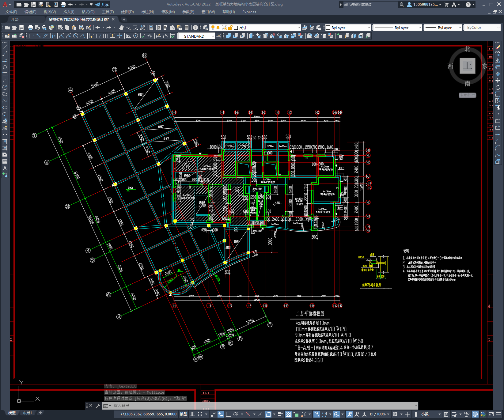Open Layer Properties Manager icon
The height and width of the screenshot is (420, 504).
coord(205,28)
